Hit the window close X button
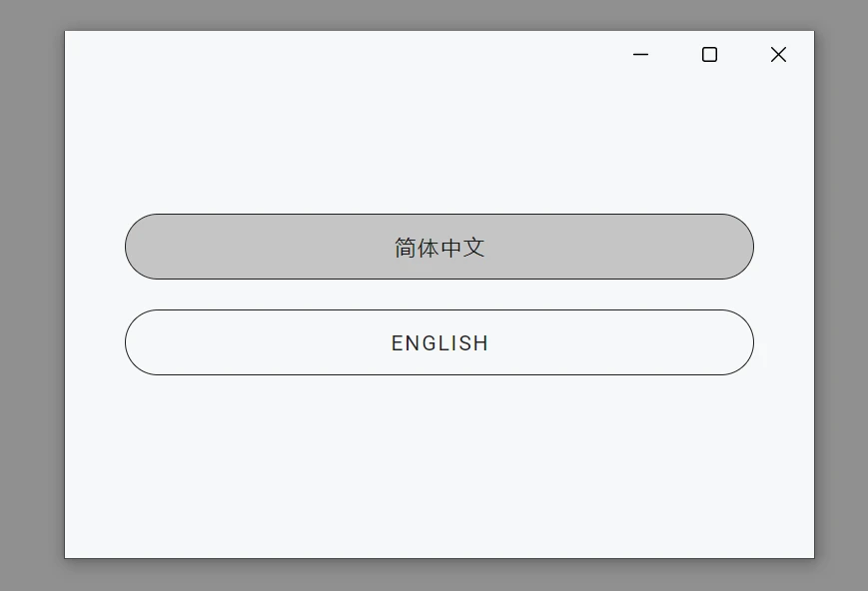Screen dimensions: 868x591 778,54
